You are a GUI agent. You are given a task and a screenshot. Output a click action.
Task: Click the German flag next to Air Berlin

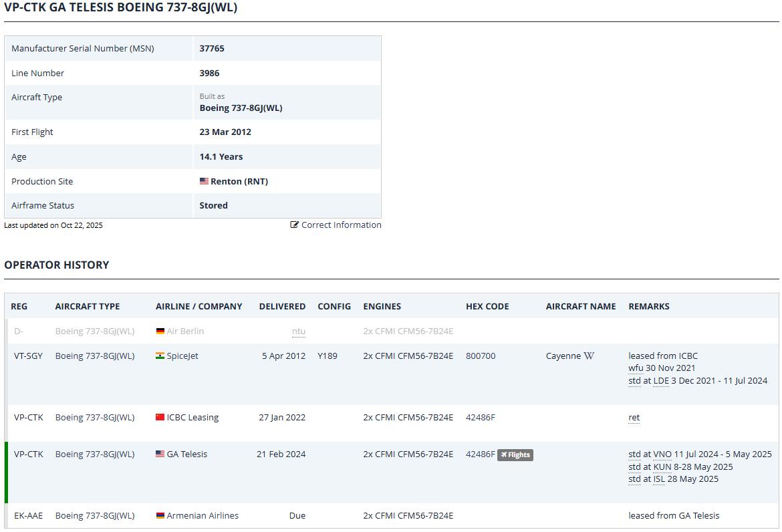pos(160,331)
